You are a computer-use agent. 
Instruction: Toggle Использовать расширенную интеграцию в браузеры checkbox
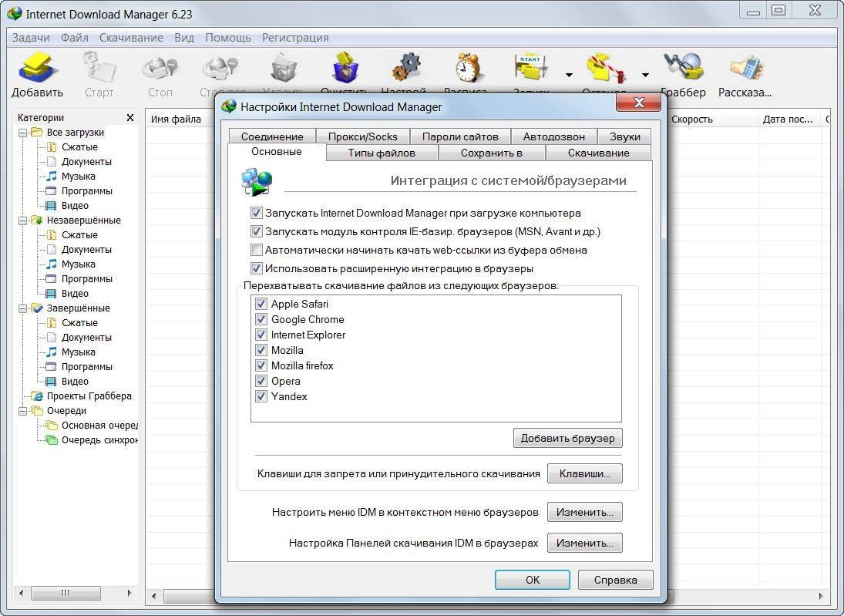tap(256, 268)
